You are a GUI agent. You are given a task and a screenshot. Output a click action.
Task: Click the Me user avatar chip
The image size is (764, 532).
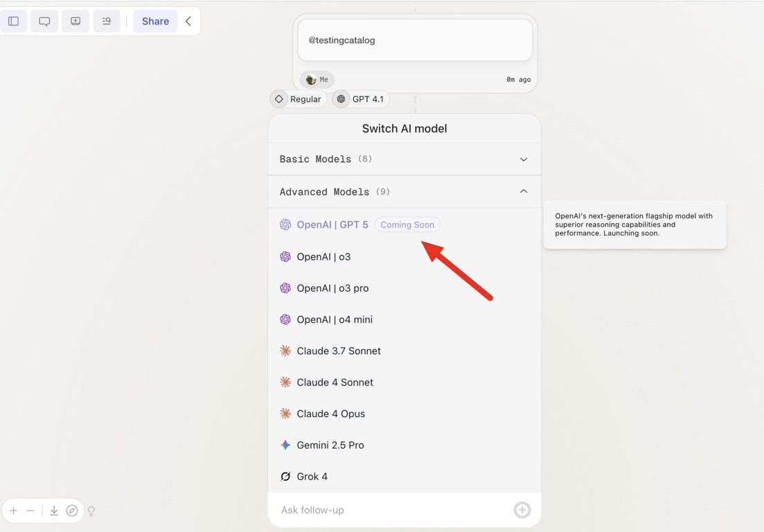(317, 80)
